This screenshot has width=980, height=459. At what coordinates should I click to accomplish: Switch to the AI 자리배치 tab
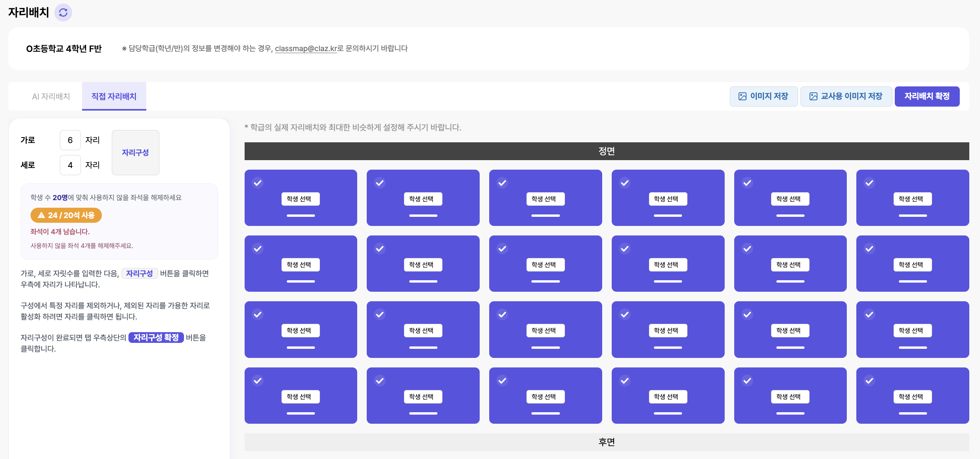(x=51, y=96)
